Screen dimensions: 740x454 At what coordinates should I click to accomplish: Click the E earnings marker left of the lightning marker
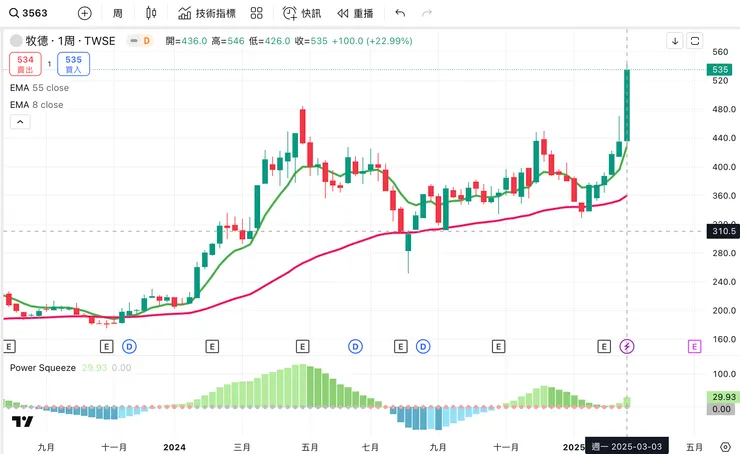[604, 347]
